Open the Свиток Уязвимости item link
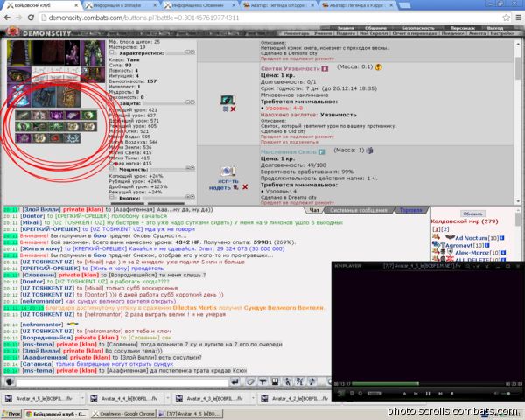This screenshot has height=420, width=525. point(290,68)
